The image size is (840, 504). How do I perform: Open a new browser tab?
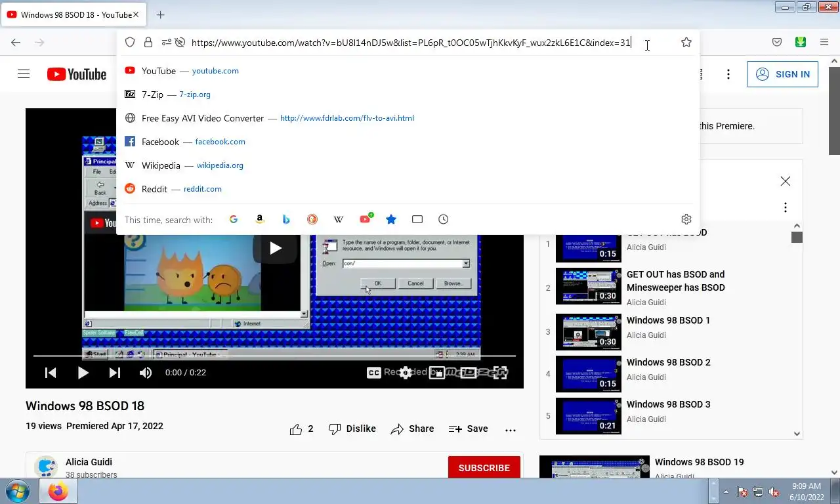(160, 14)
